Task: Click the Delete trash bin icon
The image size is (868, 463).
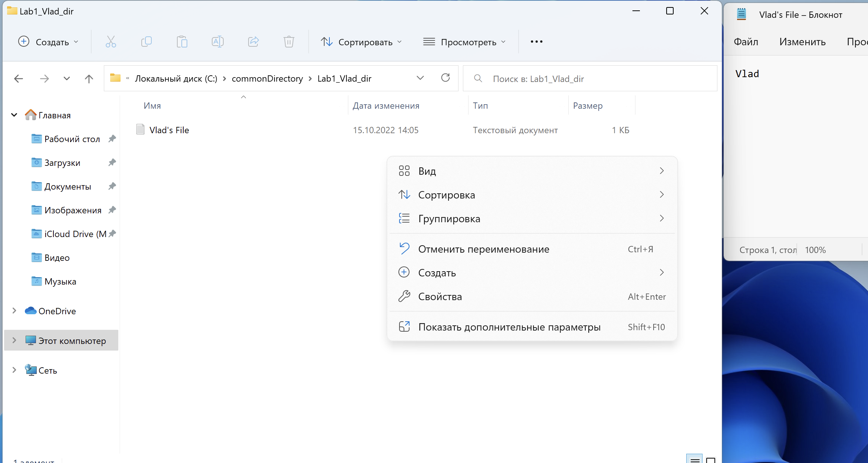Action: (x=289, y=42)
